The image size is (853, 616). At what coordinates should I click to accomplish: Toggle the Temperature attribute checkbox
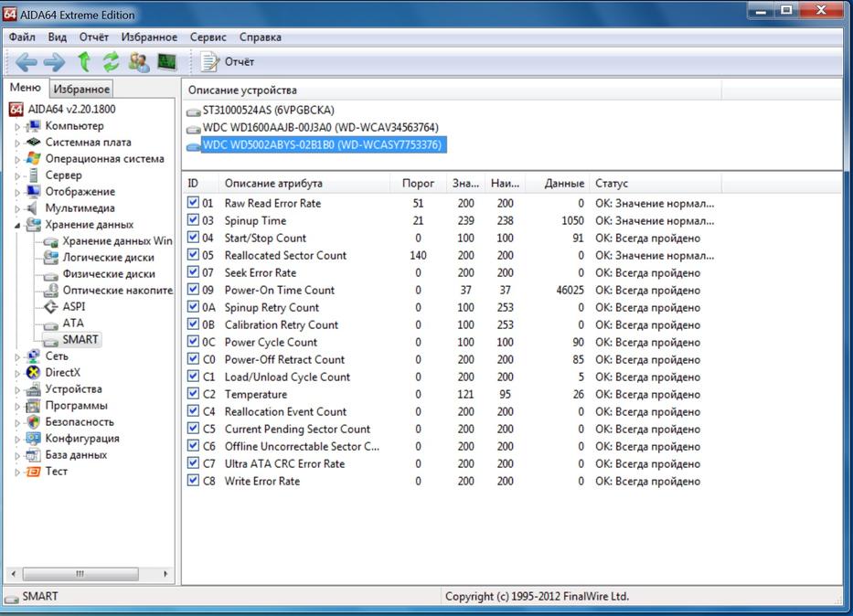pyautogui.click(x=193, y=394)
